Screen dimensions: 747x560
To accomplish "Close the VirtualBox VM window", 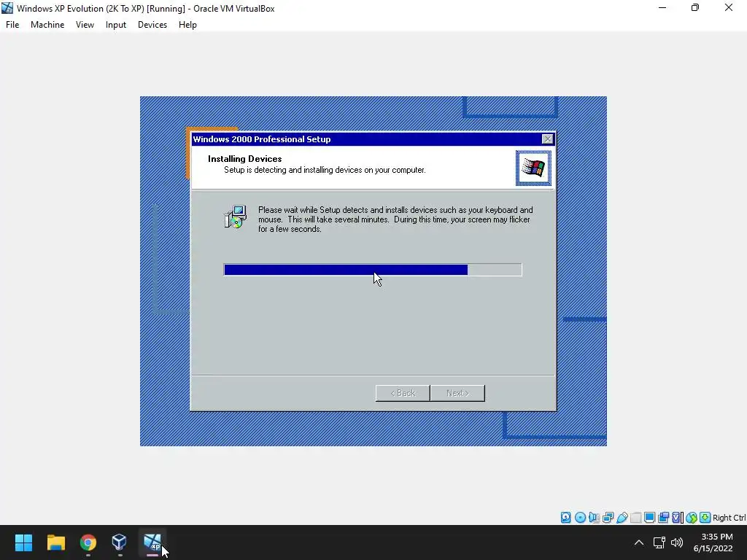I will 729,8.
